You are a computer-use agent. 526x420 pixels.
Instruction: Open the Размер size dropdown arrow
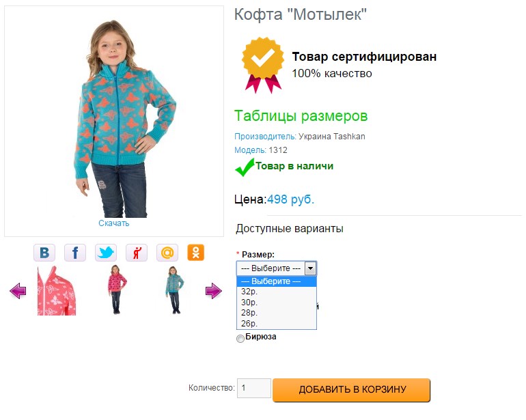click(x=310, y=268)
